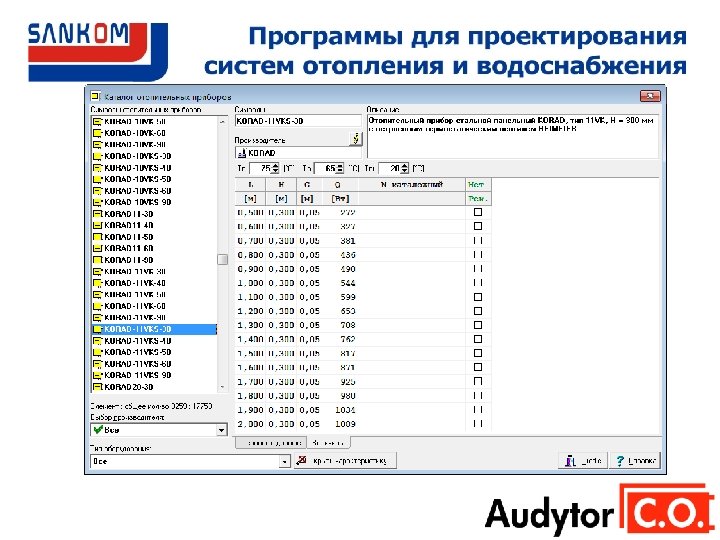Click the radiator icon beside KORAD11-40
The height and width of the screenshot is (540, 720).
[97, 225]
